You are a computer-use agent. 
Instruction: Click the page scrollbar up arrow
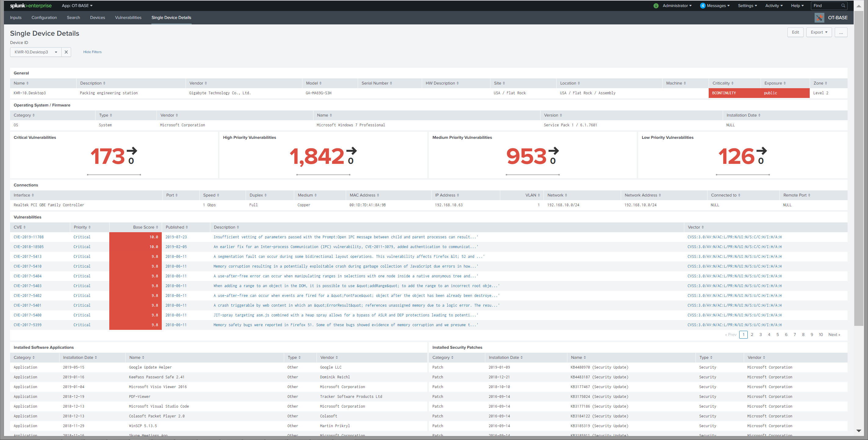859,6
